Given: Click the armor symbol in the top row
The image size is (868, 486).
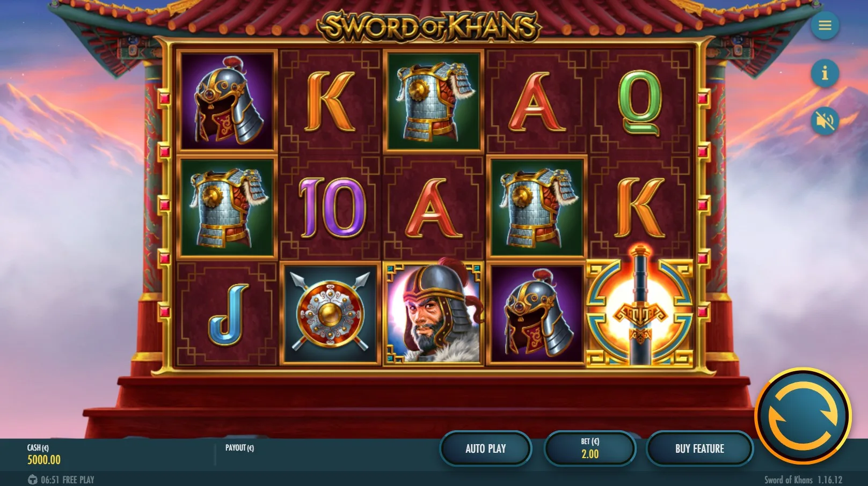Looking at the screenshot, I should (x=434, y=101).
